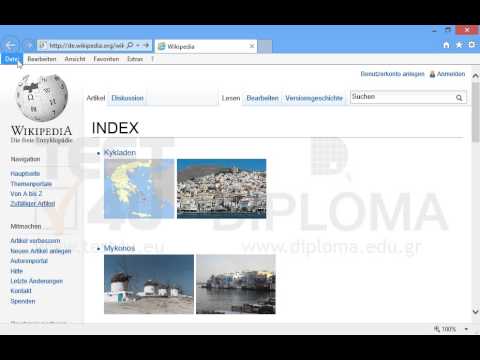The width and height of the screenshot is (480, 360).
Task: Click the magnifier icon in Wikipedia search
Action: (x=459, y=98)
